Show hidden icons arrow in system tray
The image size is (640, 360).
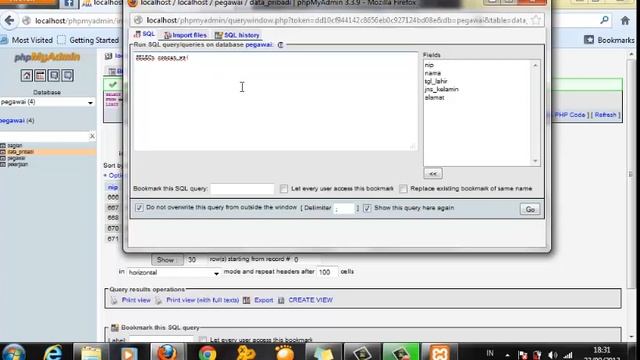[507, 355]
